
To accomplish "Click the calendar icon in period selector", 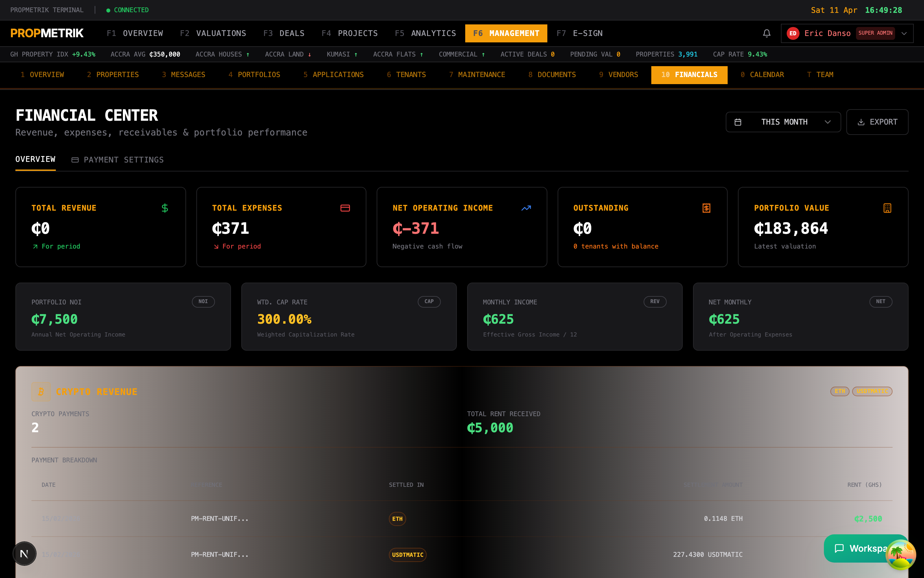I will [x=738, y=122].
